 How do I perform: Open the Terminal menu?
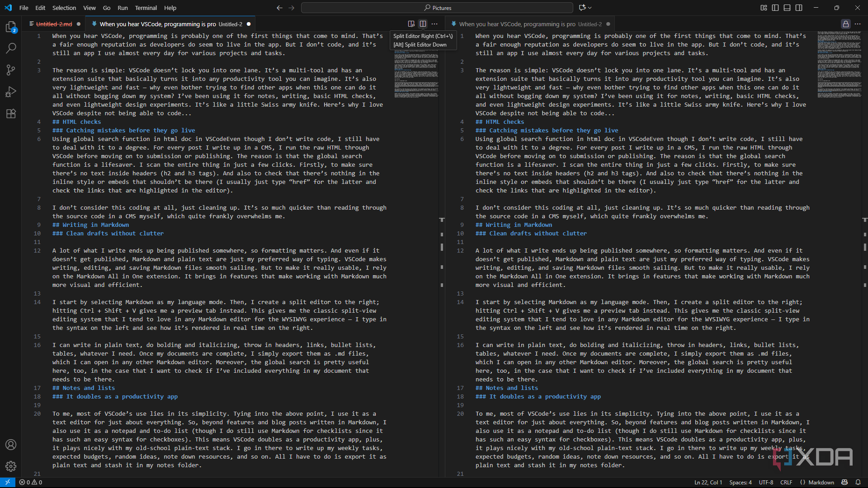[x=146, y=8]
